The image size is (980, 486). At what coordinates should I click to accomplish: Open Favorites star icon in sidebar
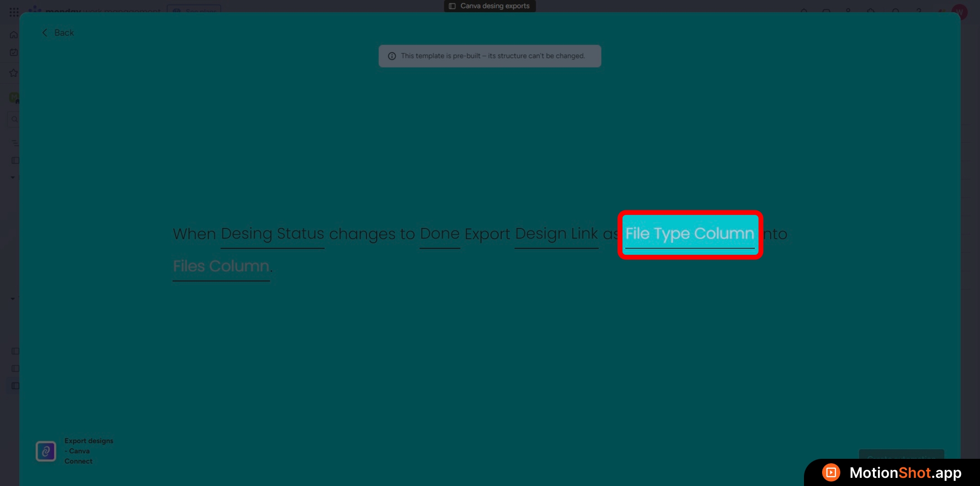point(14,73)
